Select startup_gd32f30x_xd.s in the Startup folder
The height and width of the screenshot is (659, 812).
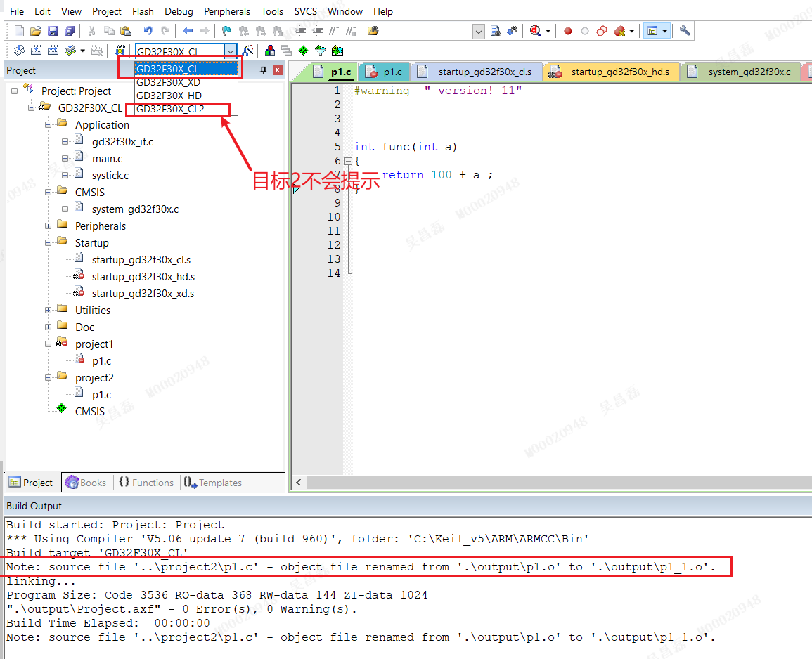[x=143, y=294]
